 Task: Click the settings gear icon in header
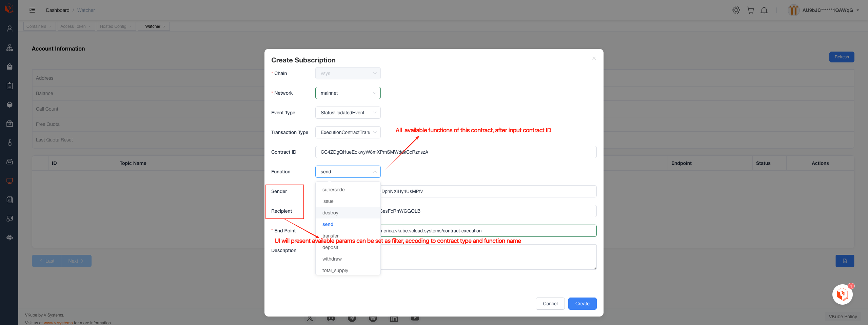pos(736,10)
